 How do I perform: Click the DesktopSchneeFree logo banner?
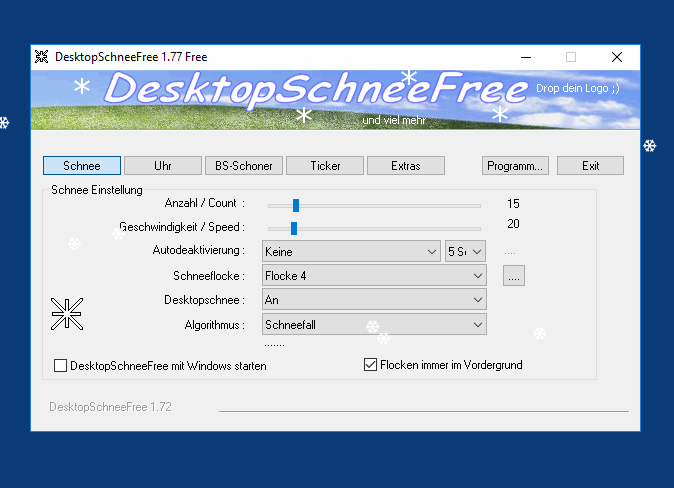click(335, 100)
